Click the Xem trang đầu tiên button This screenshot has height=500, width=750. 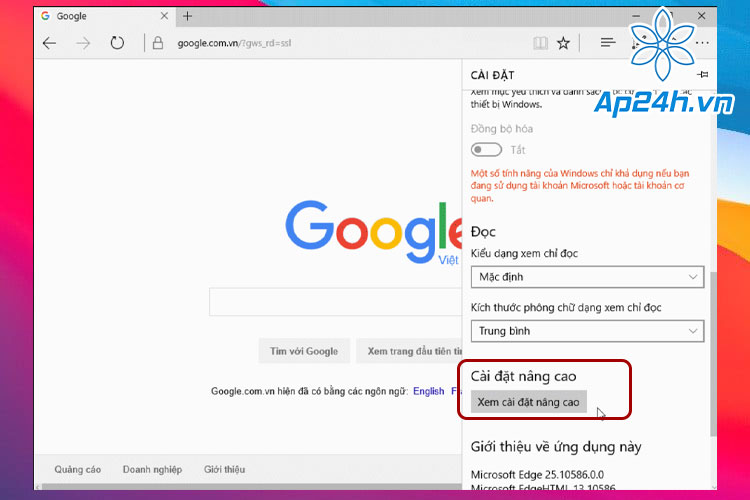409,351
